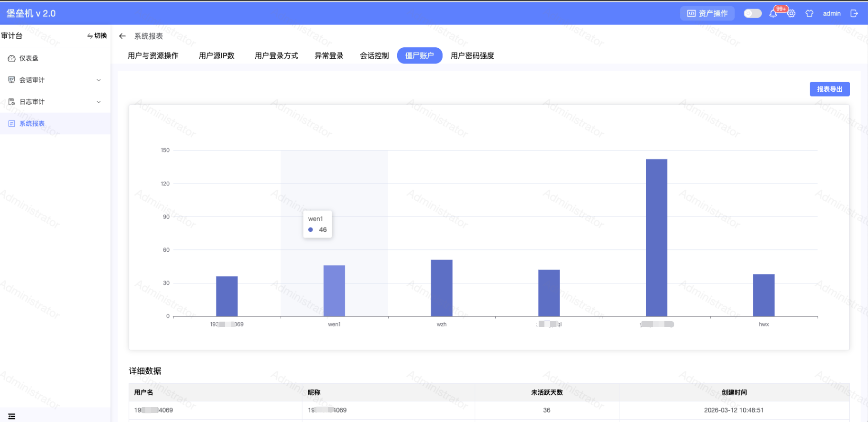Screen dimensions: 868x422
Task: Click the 报表导出 button
Action: 829,89
